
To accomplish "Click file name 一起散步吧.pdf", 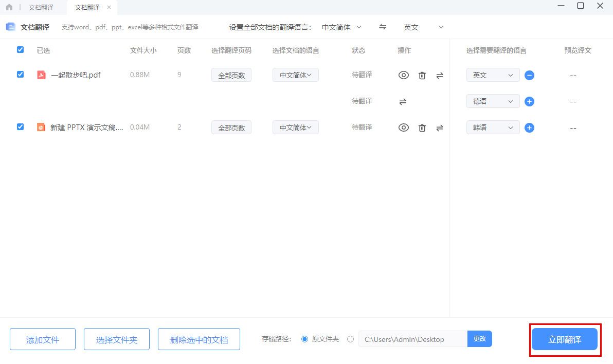I will click(x=76, y=75).
